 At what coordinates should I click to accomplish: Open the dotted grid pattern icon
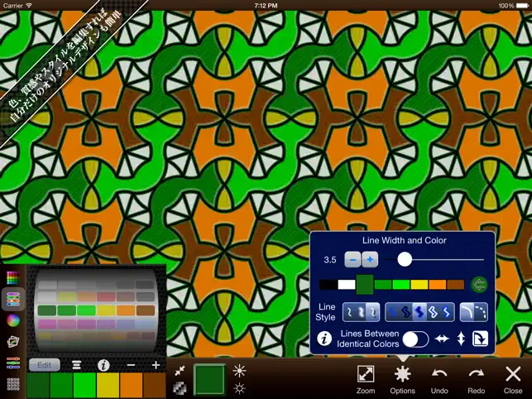click(13, 384)
